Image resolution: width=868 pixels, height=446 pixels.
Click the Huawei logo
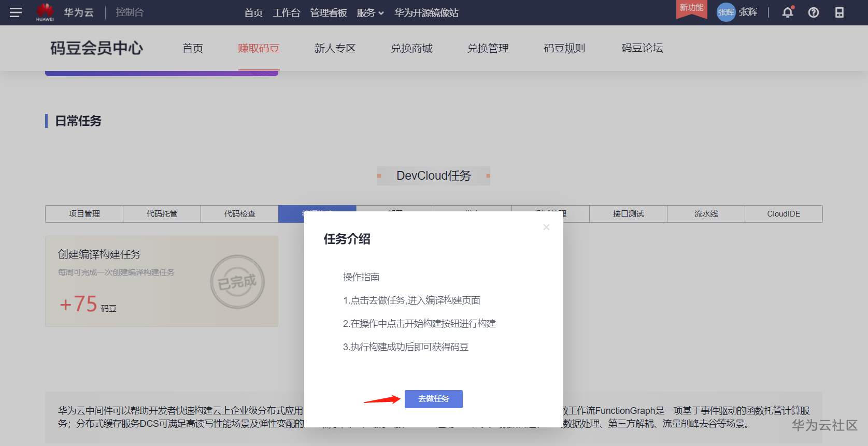pos(45,12)
